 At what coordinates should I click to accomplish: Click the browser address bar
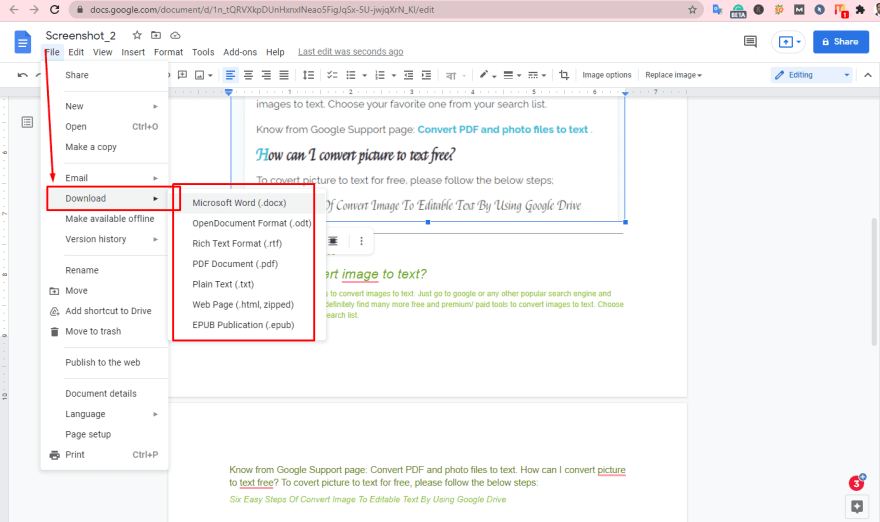(387, 10)
